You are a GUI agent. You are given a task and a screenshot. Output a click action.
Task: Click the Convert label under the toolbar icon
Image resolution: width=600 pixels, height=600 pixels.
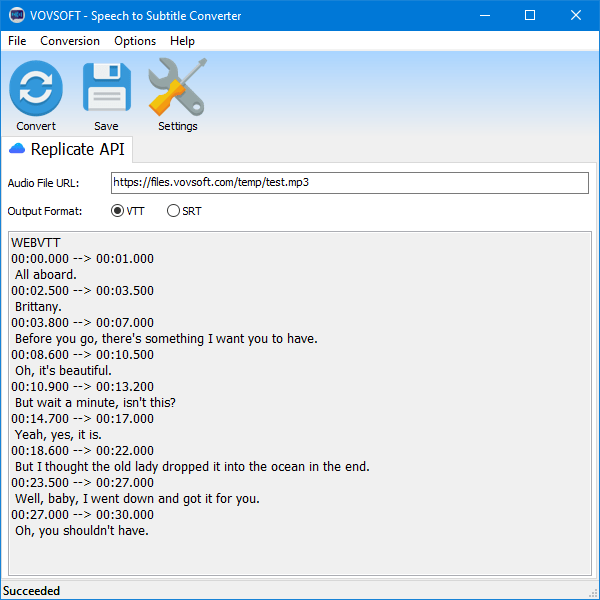pyautogui.click(x=36, y=126)
